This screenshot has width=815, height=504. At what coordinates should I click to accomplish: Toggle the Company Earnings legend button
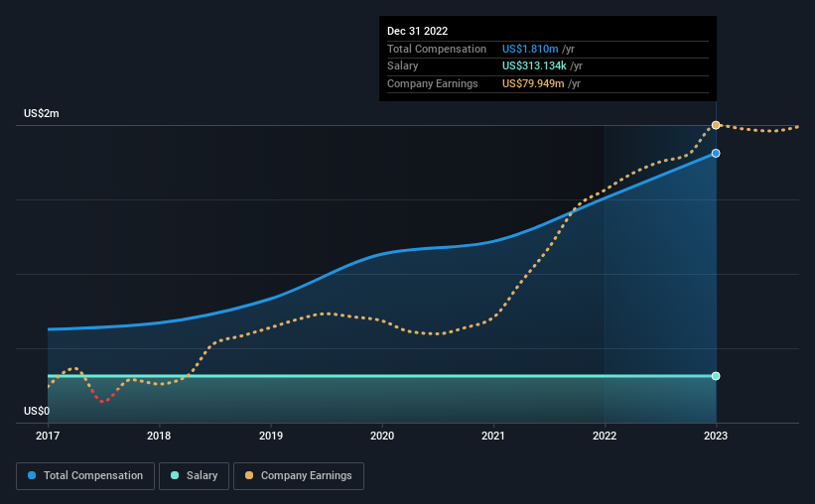tap(299, 476)
